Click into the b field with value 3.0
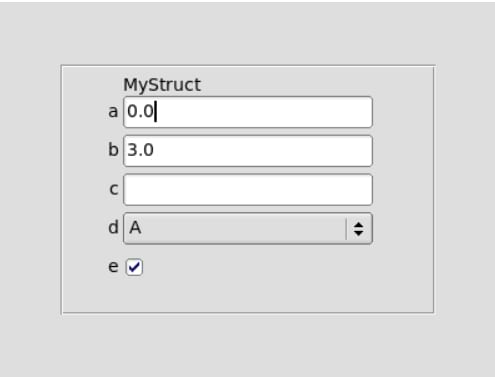 [248, 151]
